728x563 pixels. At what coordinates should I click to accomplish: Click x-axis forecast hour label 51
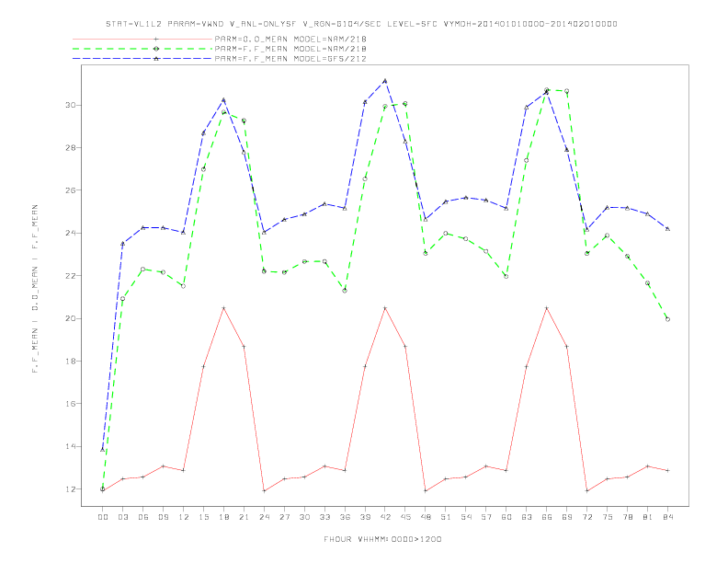point(446,517)
